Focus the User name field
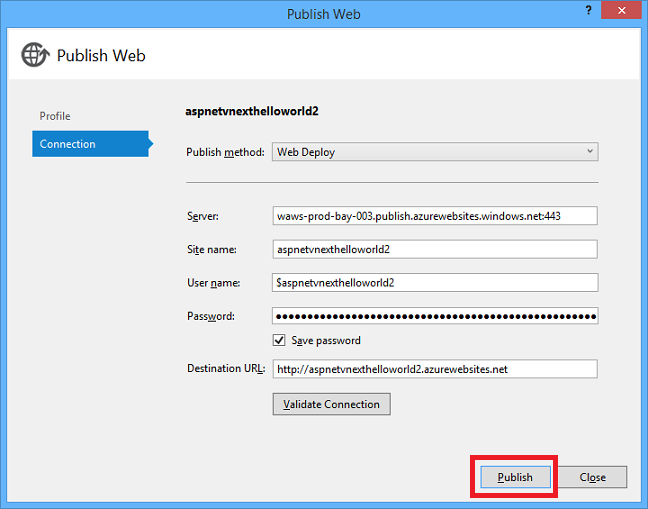 pos(435,283)
